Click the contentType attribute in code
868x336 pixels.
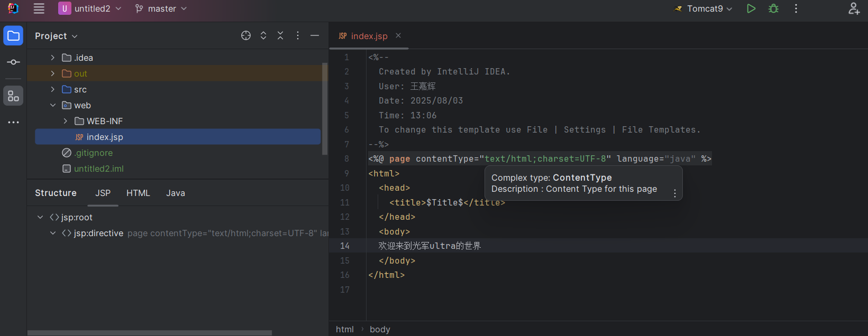(x=445, y=158)
